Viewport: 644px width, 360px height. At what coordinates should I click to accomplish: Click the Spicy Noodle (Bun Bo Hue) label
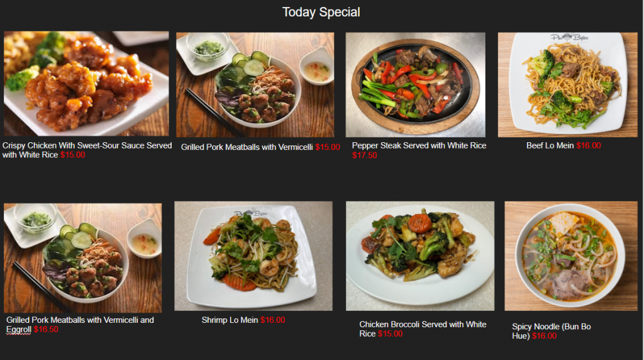point(551,331)
